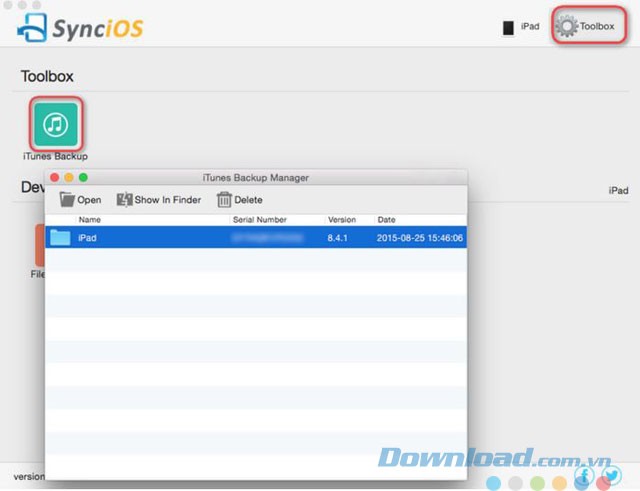The height and width of the screenshot is (491, 640).
Task: Select the iPad backup folder icon
Action: pyautogui.click(x=60, y=238)
